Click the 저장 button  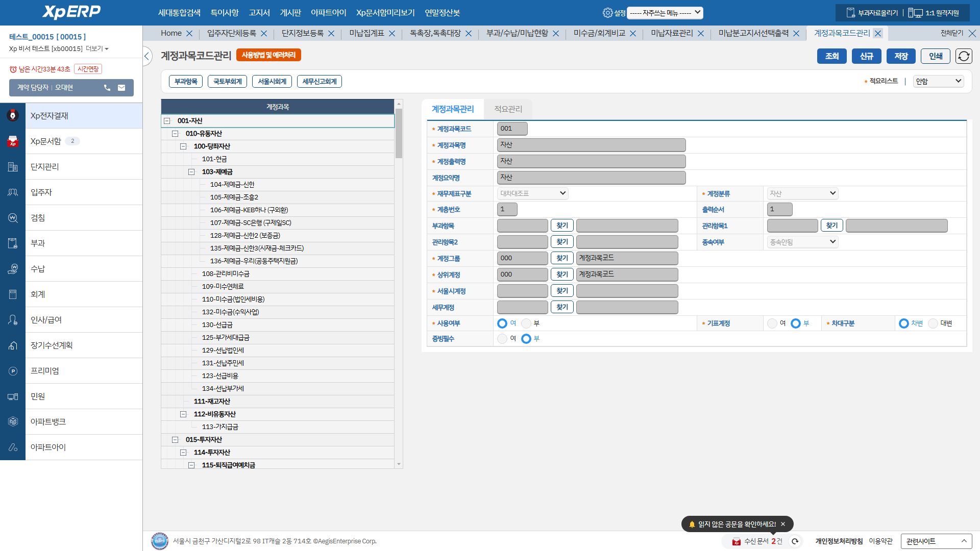click(x=901, y=56)
